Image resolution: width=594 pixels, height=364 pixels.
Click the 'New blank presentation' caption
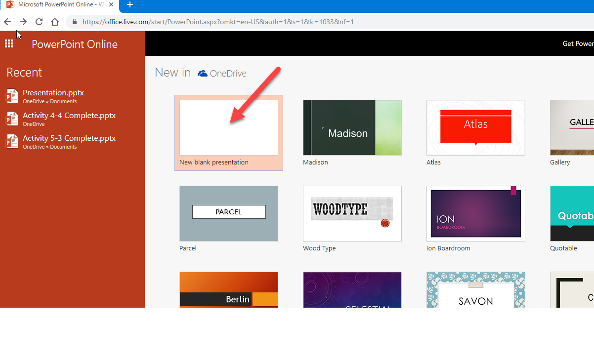pyautogui.click(x=214, y=162)
